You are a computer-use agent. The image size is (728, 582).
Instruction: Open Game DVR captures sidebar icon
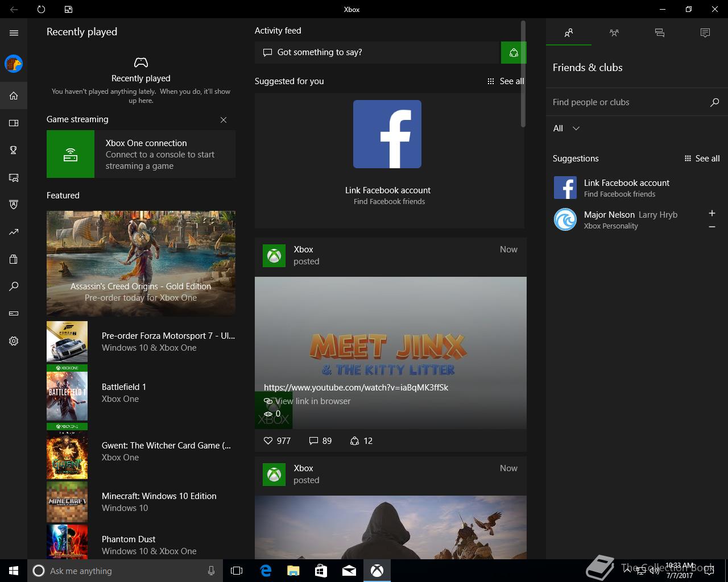[x=14, y=177]
